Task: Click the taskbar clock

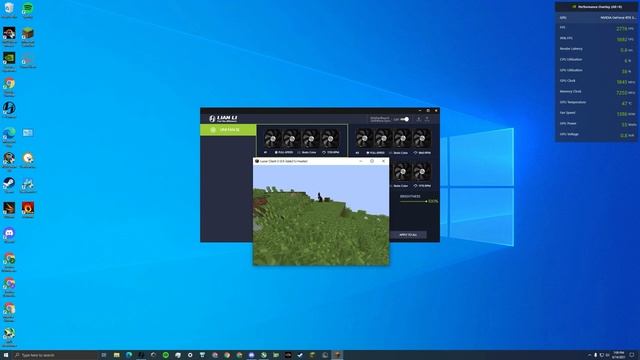Action: pyautogui.click(x=619, y=355)
